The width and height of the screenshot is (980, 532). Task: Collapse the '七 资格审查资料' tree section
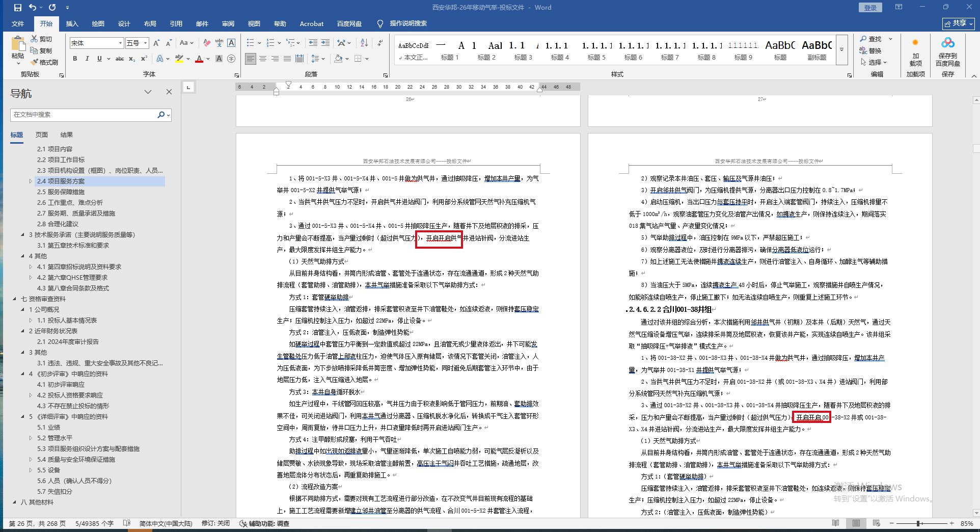point(15,299)
